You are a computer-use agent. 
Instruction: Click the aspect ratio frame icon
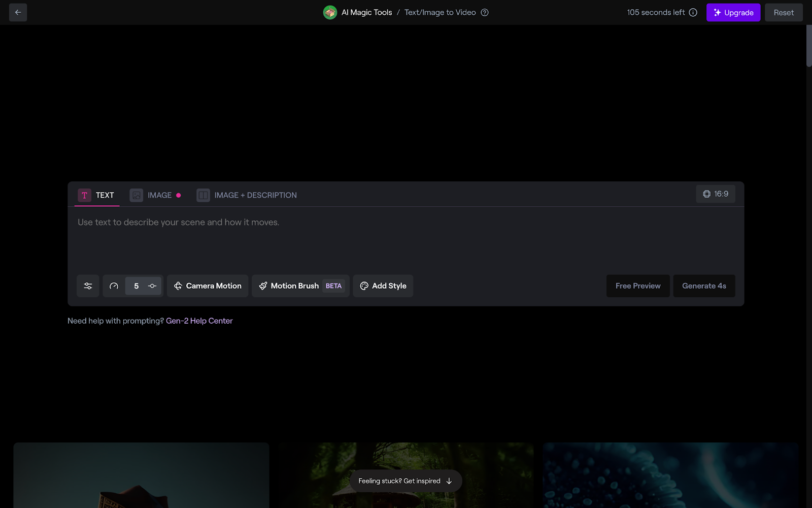(706, 194)
